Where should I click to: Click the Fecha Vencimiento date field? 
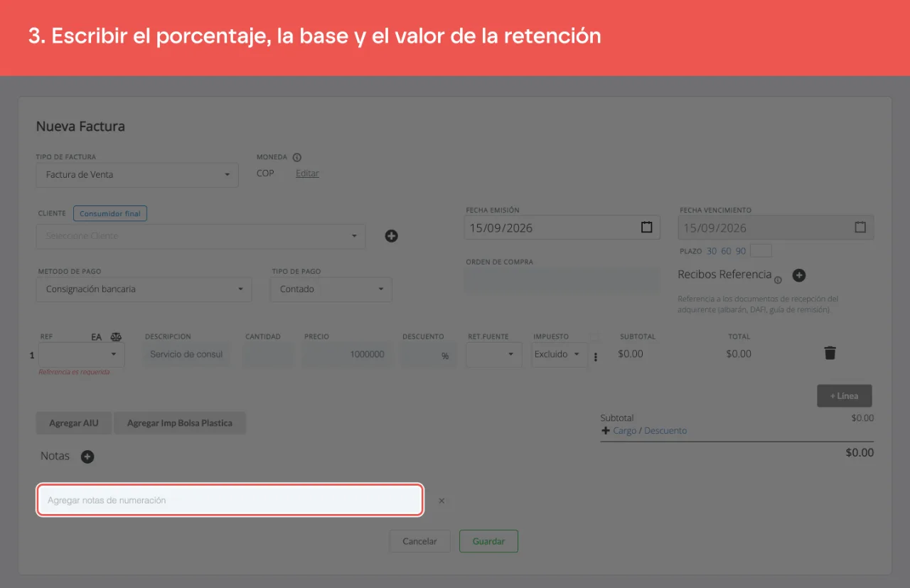click(776, 228)
